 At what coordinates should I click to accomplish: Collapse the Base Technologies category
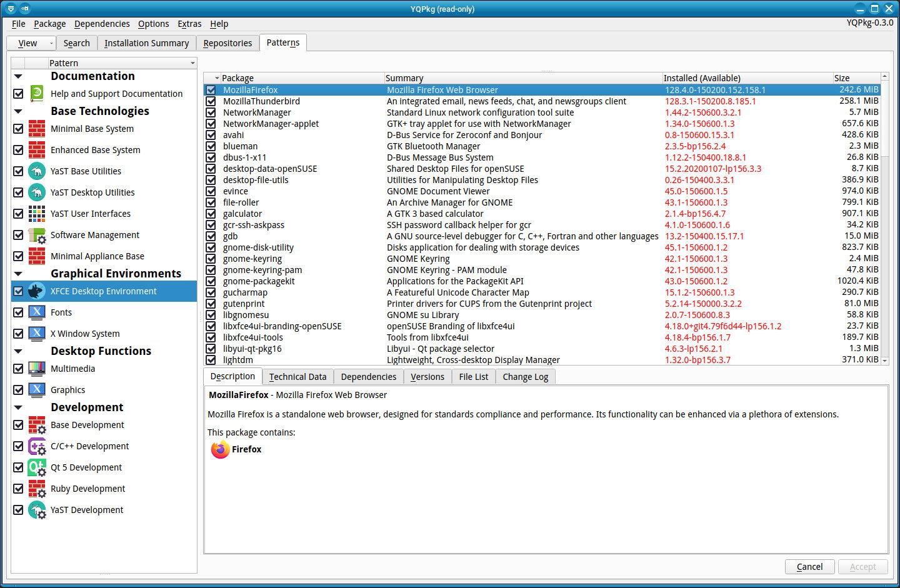pyautogui.click(x=18, y=111)
